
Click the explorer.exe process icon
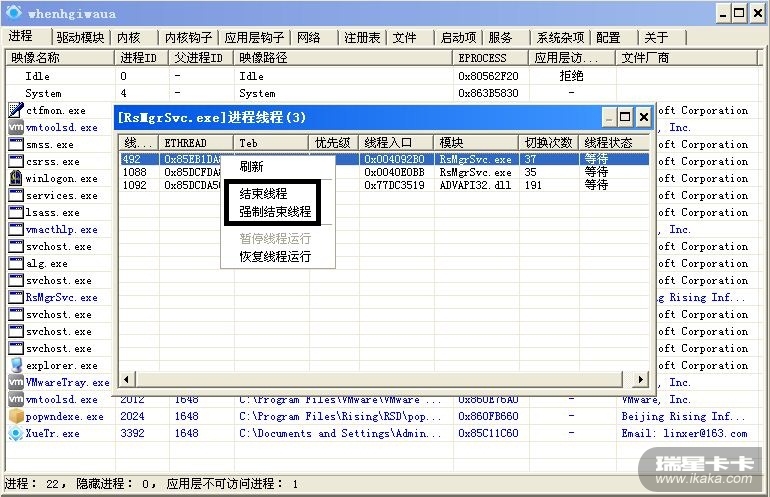[x=16, y=365]
